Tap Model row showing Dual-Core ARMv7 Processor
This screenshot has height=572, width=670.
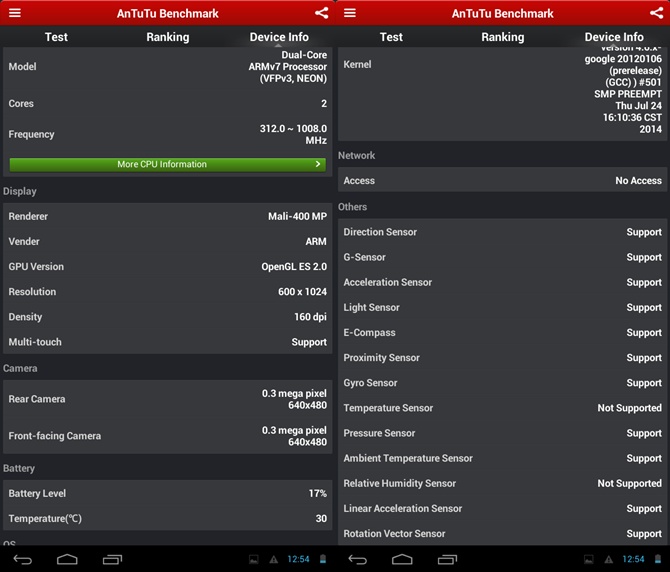[x=168, y=67]
